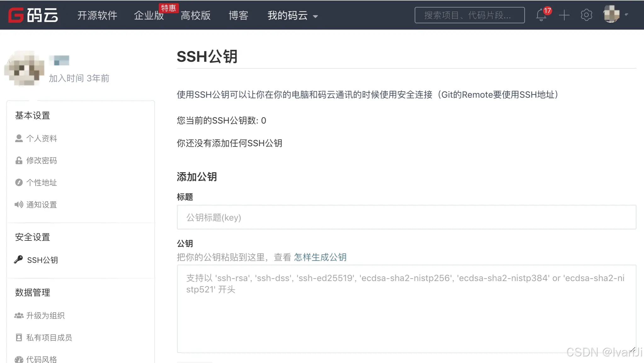This screenshot has height=363, width=644.
Task: Click the public key text area
Action: point(406,309)
